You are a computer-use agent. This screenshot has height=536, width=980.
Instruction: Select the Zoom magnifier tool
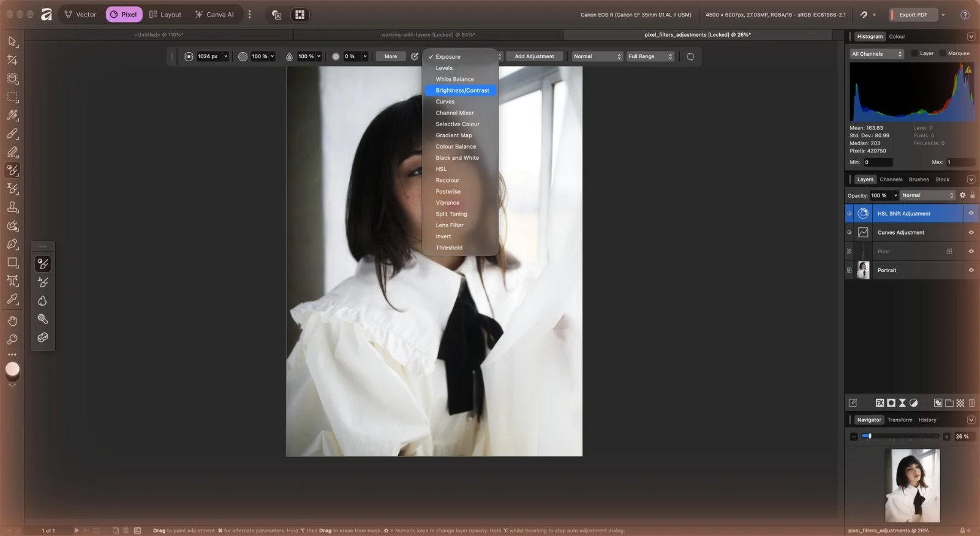(12, 339)
